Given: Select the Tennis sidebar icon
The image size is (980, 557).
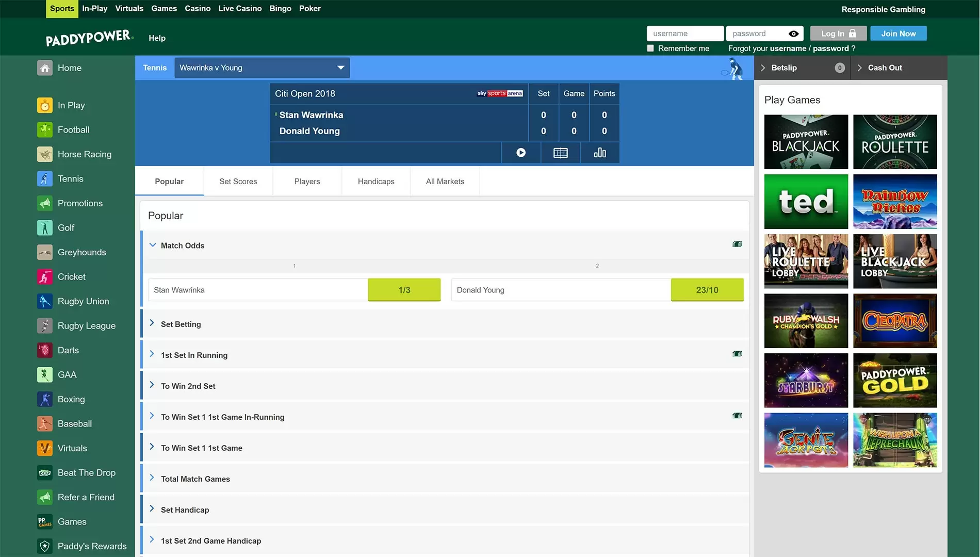Looking at the screenshot, I should point(45,179).
